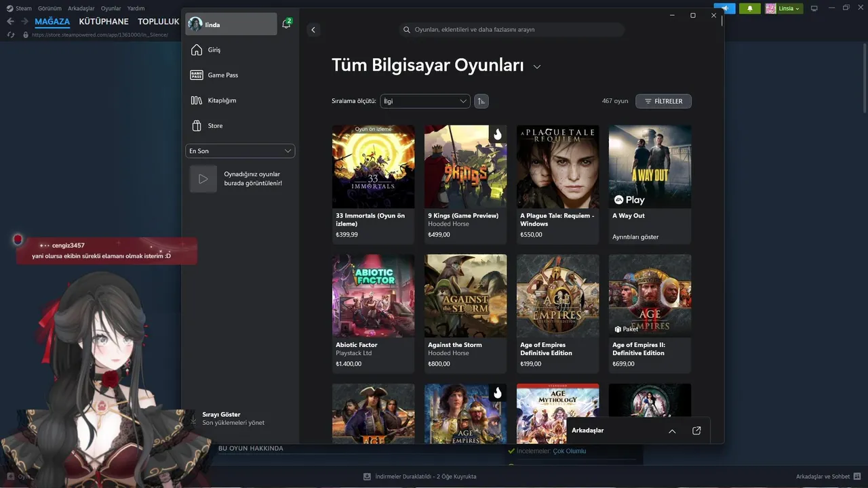The height and width of the screenshot is (488, 868).
Task: Click Steam back navigation arrow
Action: [10, 22]
